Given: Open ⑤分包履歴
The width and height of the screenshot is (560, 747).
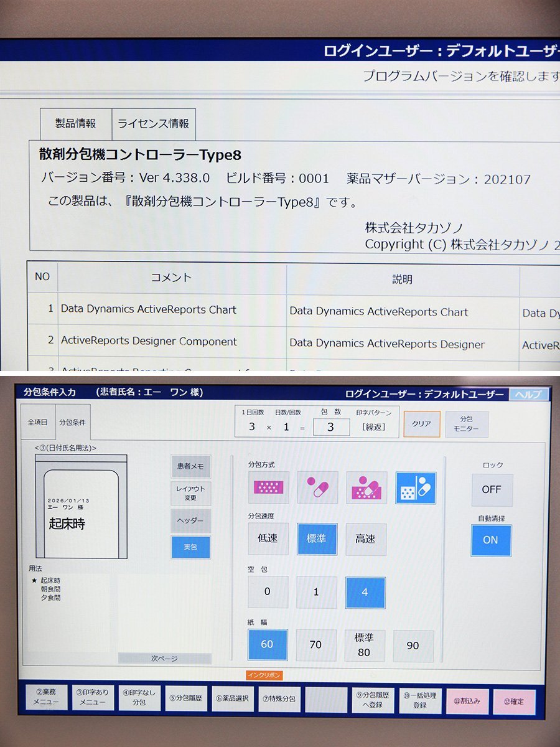Looking at the screenshot, I should [186, 699].
